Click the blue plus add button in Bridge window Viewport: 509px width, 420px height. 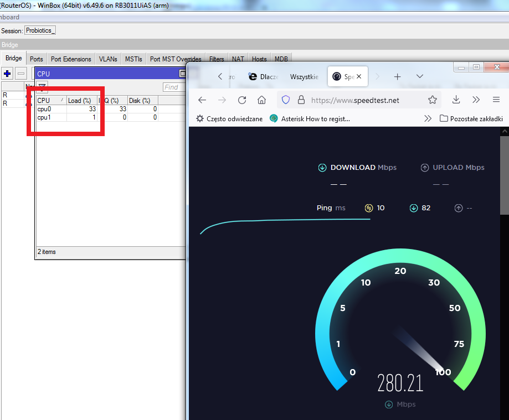pyautogui.click(x=7, y=74)
